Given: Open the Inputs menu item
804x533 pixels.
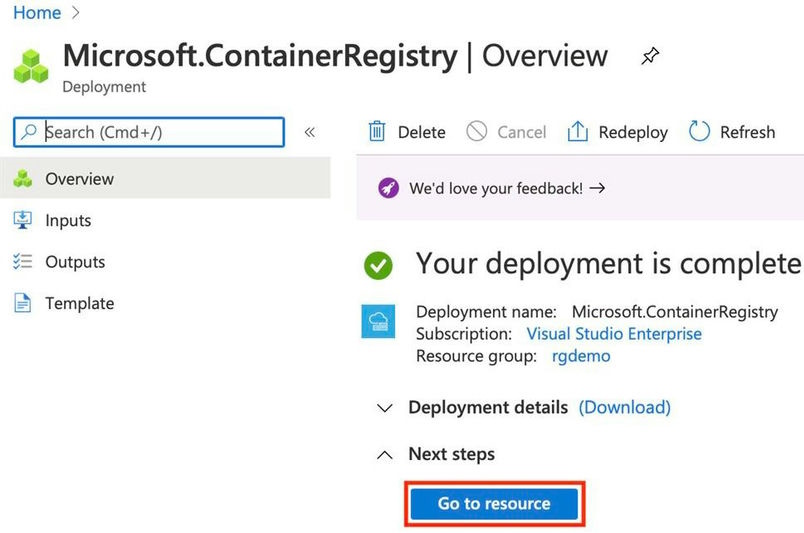Looking at the screenshot, I should tap(68, 221).
